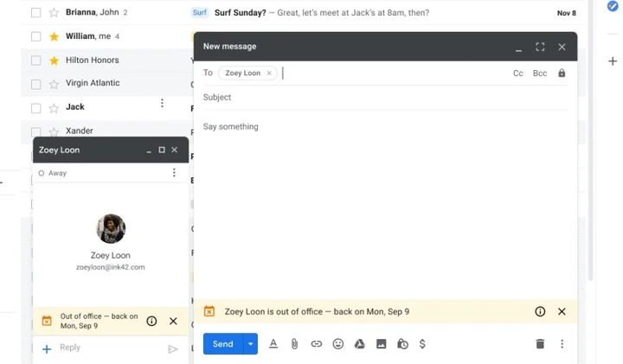Remove Zoey Loon recipient chip

pos(269,73)
